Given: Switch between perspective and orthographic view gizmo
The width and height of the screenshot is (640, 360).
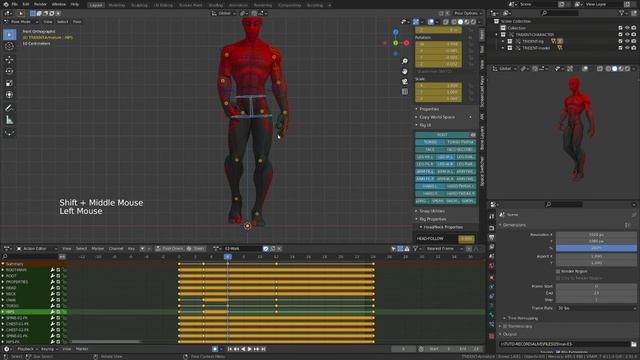Looking at the screenshot, I should click(404, 92).
